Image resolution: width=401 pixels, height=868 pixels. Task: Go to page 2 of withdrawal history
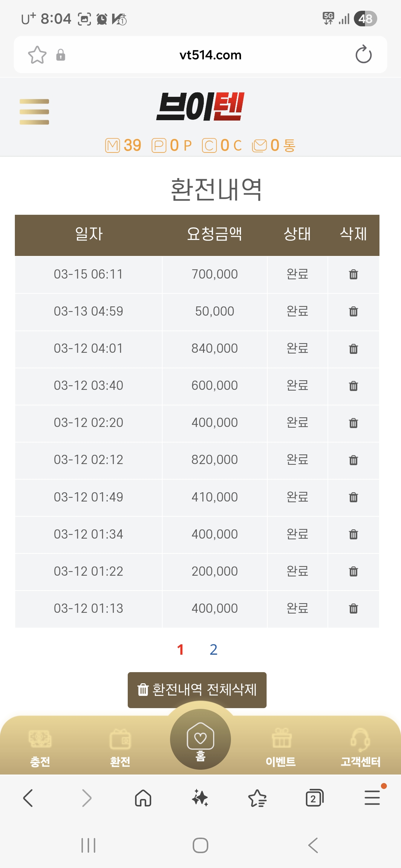point(213,650)
